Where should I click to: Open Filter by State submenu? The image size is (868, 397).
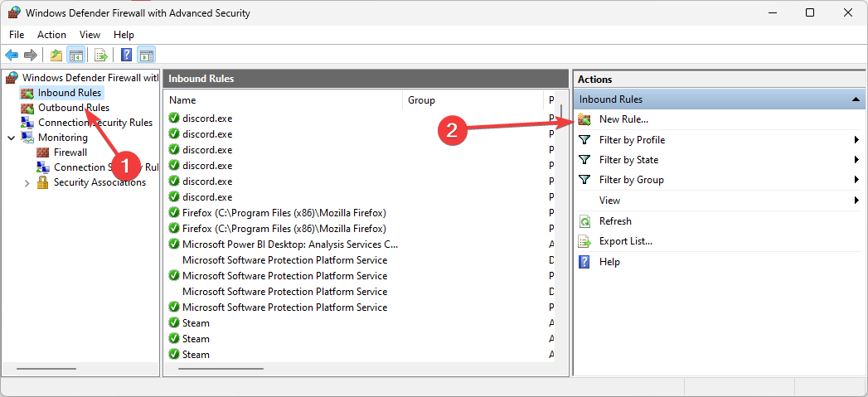[718, 160]
